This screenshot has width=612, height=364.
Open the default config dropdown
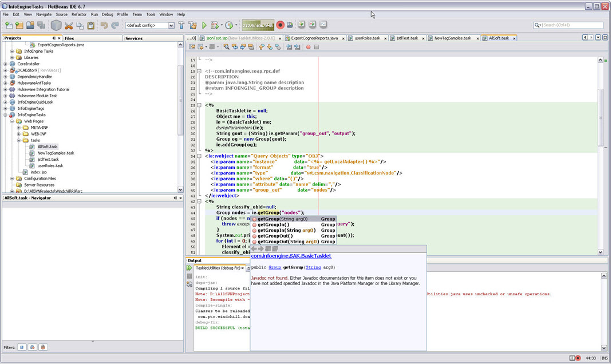[x=171, y=26]
